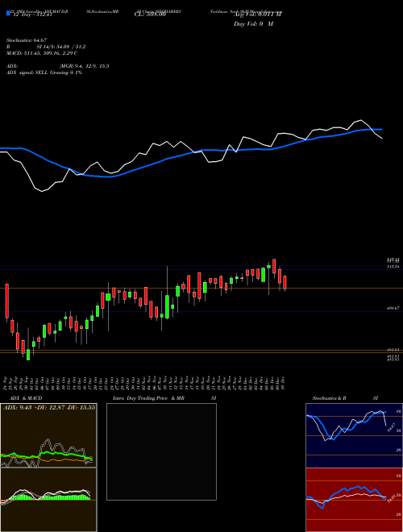The height and width of the screenshot is (532, 403).
Task: Select the 'Stochastics & R' panel title
Action: point(330,398)
